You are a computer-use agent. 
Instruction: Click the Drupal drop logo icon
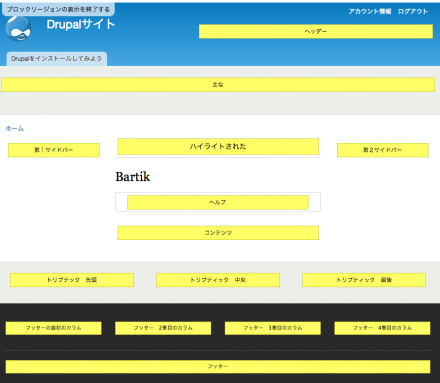pyautogui.click(x=18, y=29)
